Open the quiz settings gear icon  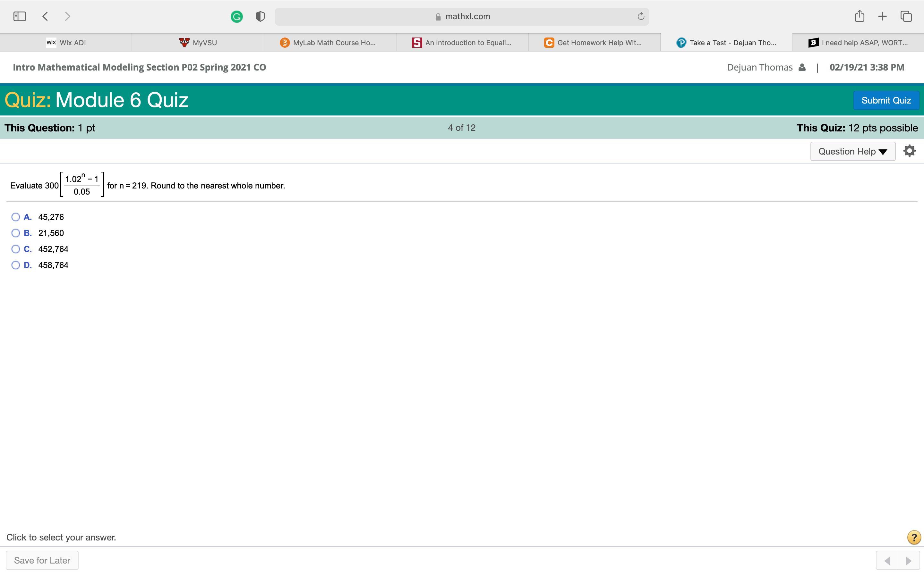point(909,151)
